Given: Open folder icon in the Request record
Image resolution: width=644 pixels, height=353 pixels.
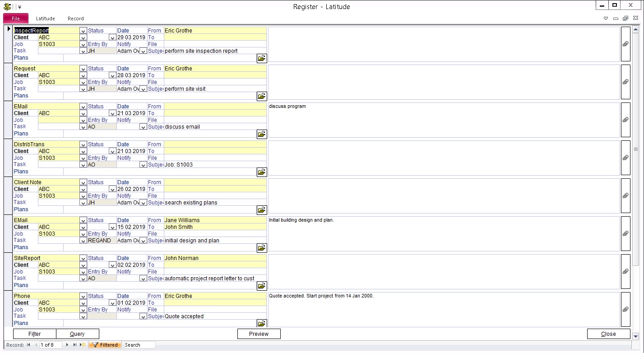Looking at the screenshot, I should pos(262,96).
